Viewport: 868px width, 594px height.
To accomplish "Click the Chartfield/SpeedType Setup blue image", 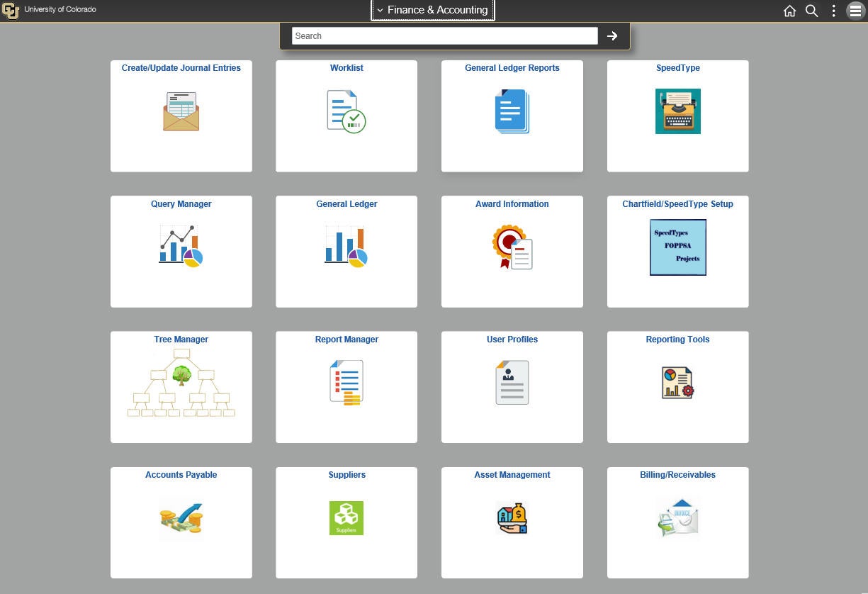I will tap(677, 247).
